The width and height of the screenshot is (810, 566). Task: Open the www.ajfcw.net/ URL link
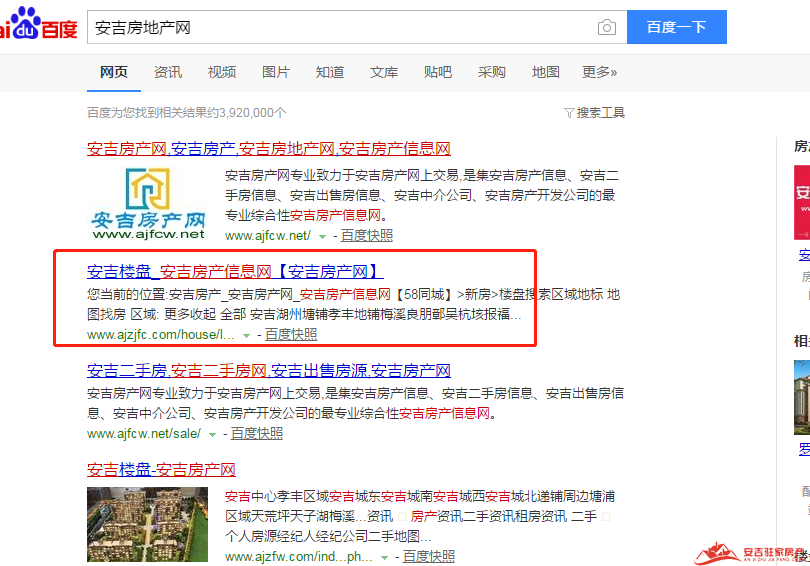(x=268, y=235)
